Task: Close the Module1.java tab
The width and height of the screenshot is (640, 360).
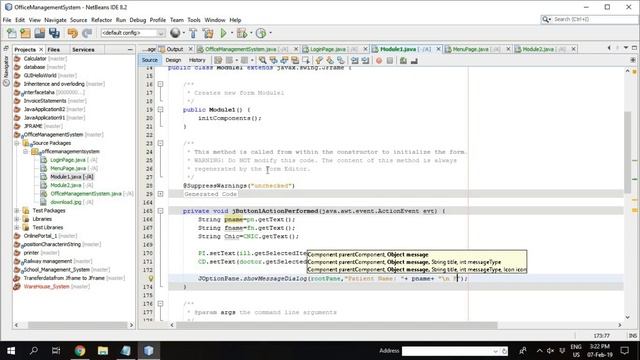Action: (438, 49)
